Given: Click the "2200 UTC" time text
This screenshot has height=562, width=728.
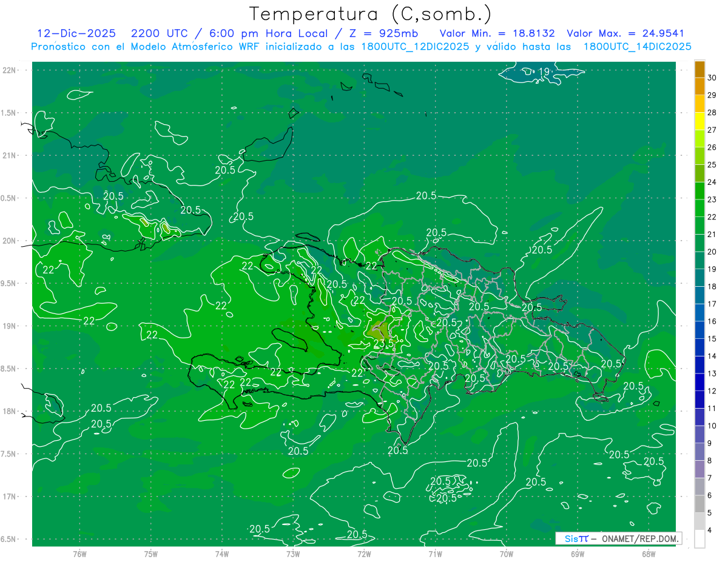Looking at the screenshot, I should [160, 33].
